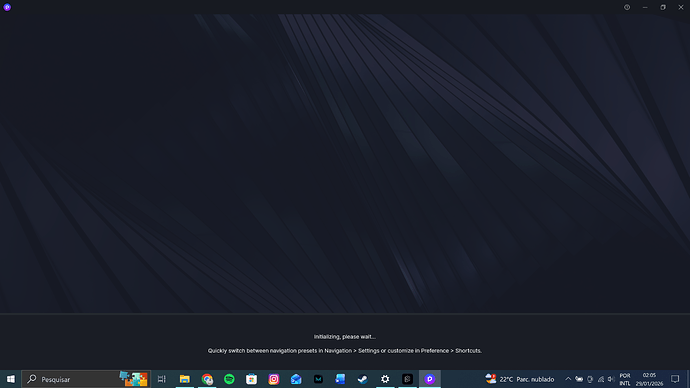Click the 'Initializing, please wait...' status text
This screenshot has height=388, width=690.
coord(345,337)
